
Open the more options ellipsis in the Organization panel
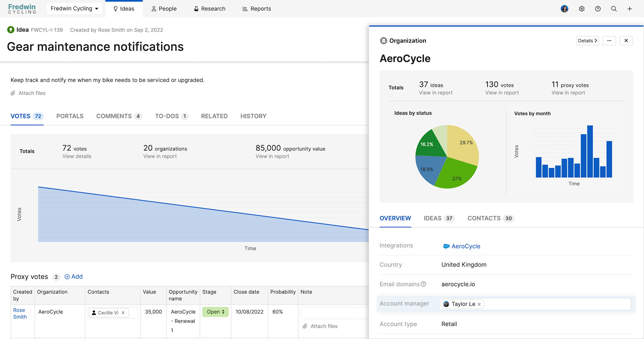[x=609, y=41]
